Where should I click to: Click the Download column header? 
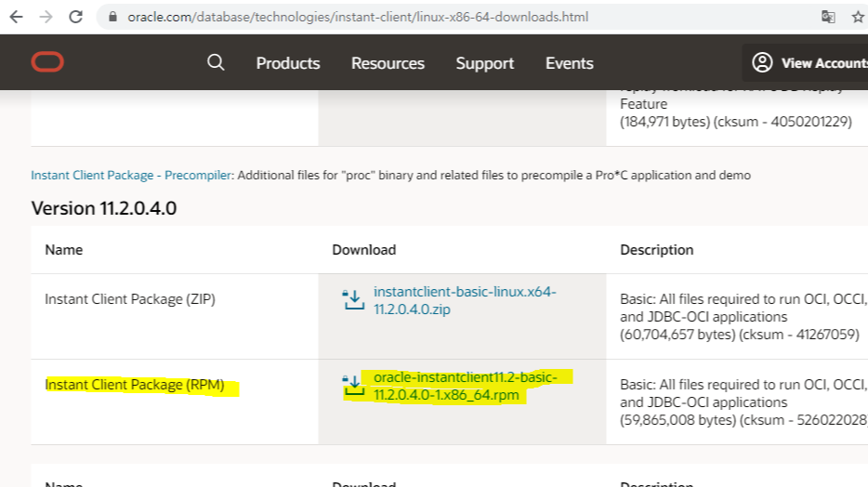point(363,250)
